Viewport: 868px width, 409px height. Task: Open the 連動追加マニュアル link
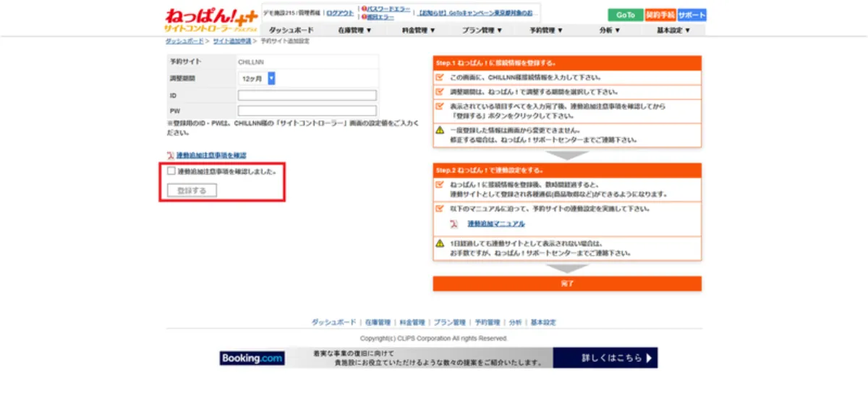tap(496, 224)
